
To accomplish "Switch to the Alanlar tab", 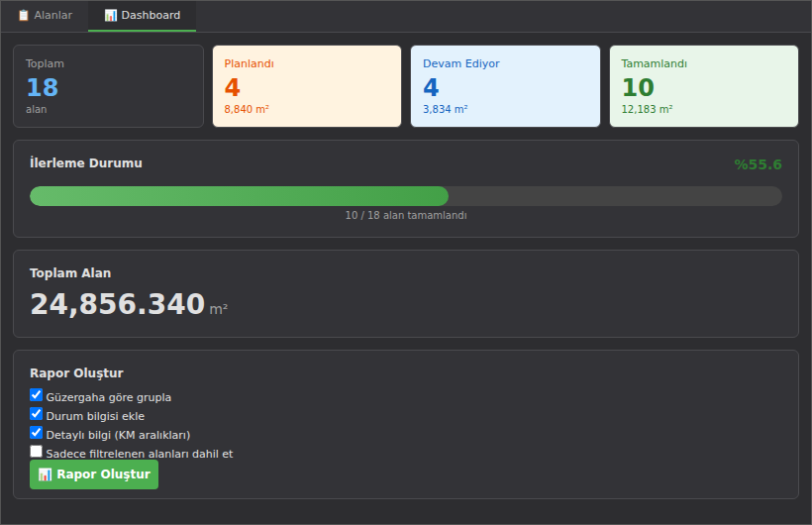I will click(45, 16).
